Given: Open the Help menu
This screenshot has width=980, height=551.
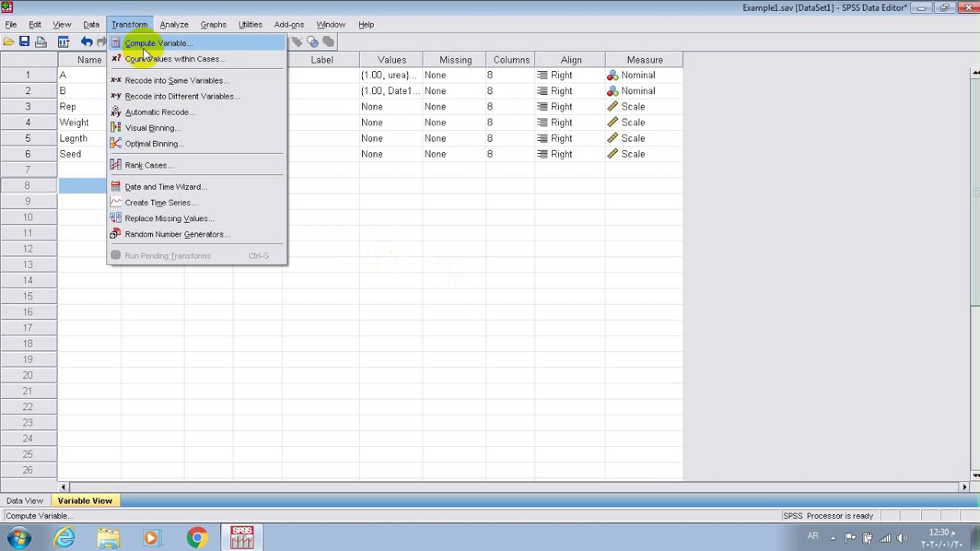Looking at the screenshot, I should (x=366, y=24).
